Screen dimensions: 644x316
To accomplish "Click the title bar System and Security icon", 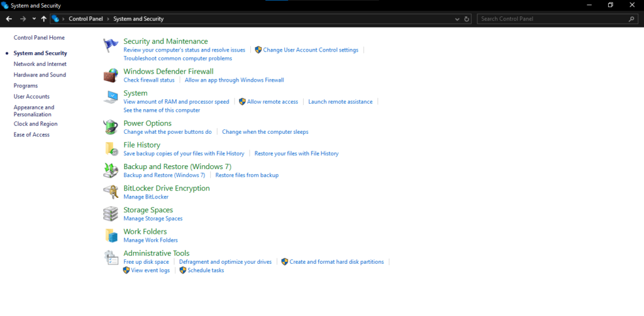I will [5, 6].
